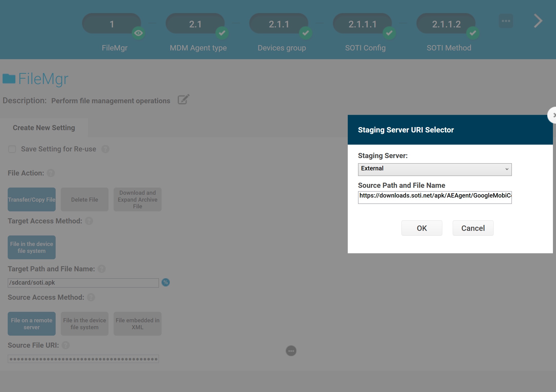Click help icon next to Target Path and File Name
Screen dimensions: 556x392
coord(102,269)
